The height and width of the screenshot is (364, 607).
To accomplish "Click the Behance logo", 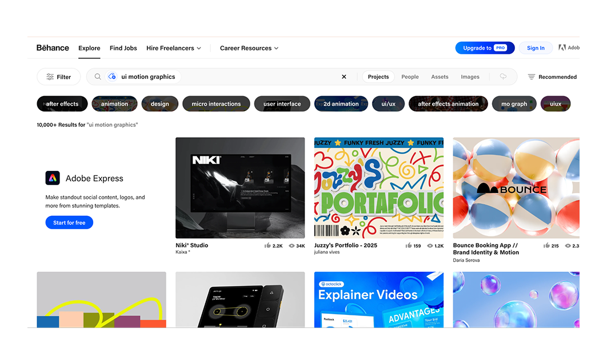I will click(53, 48).
